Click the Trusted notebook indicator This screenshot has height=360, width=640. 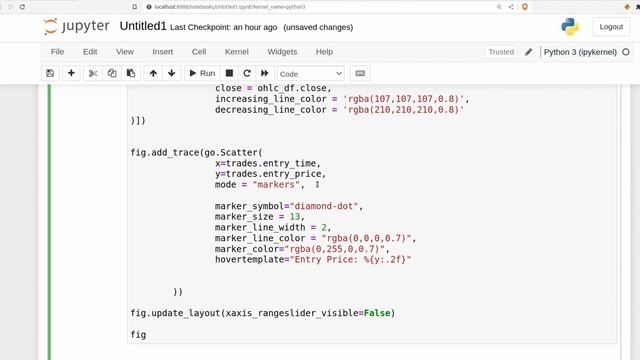(x=501, y=52)
